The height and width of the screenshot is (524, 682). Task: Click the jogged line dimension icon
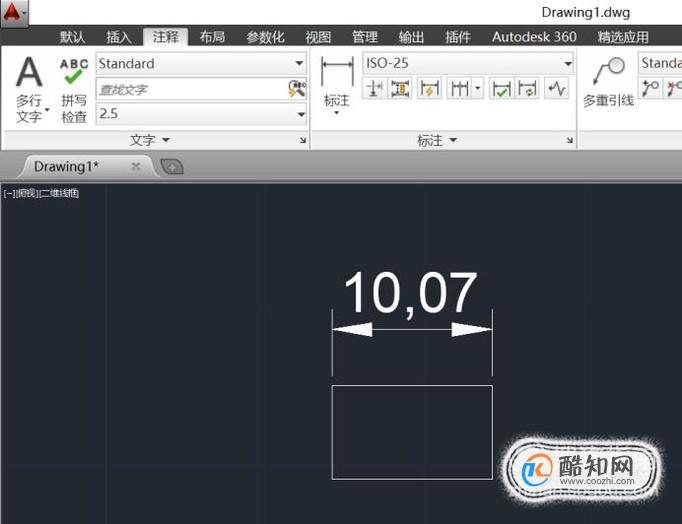coord(556,89)
